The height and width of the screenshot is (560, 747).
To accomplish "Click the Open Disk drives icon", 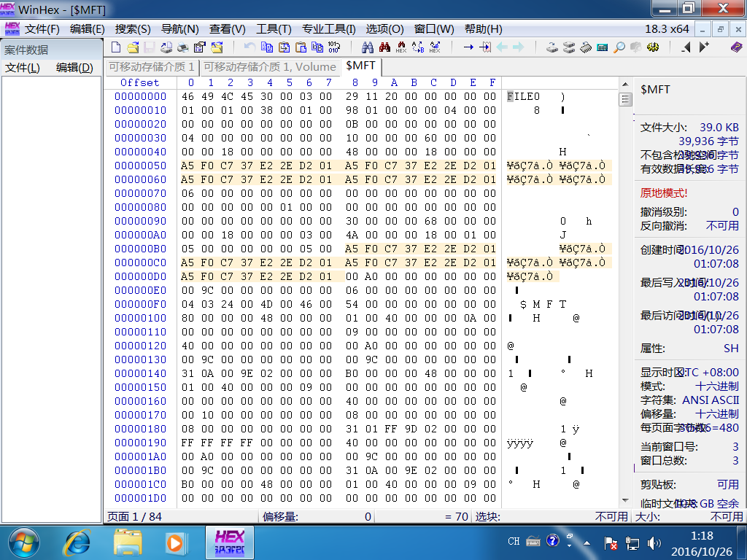I will coord(551,47).
